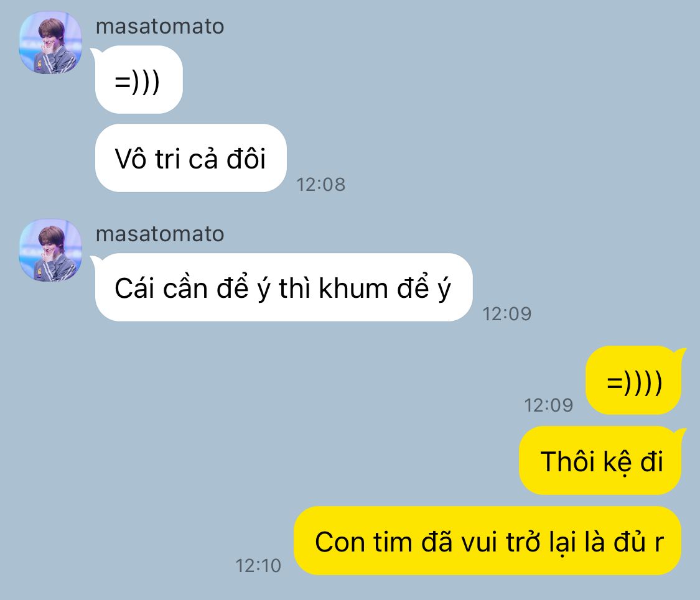The height and width of the screenshot is (600, 700).
Task: Click the word "đôi" in white bubble
Action: [246, 158]
